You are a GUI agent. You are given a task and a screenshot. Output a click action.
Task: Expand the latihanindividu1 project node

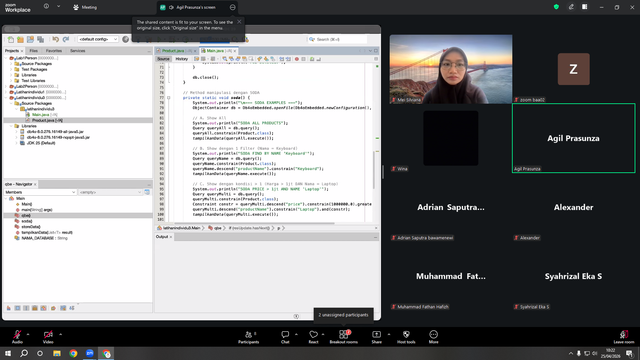(x=7, y=92)
